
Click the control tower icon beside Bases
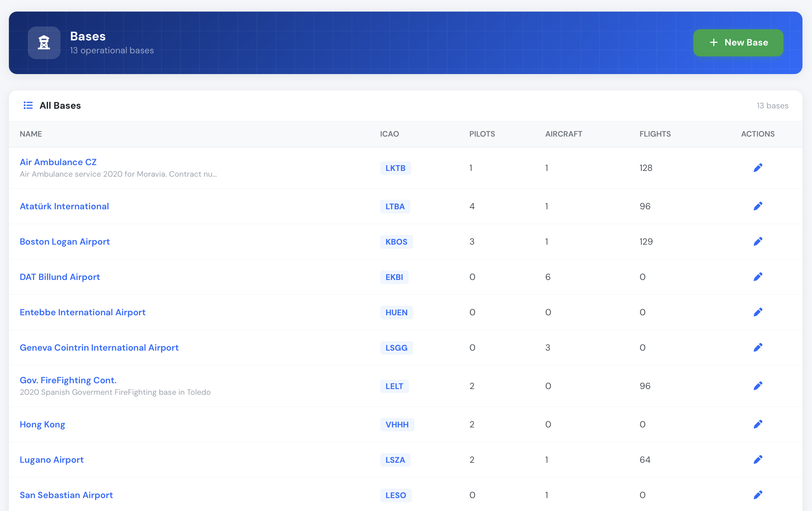tap(44, 43)
